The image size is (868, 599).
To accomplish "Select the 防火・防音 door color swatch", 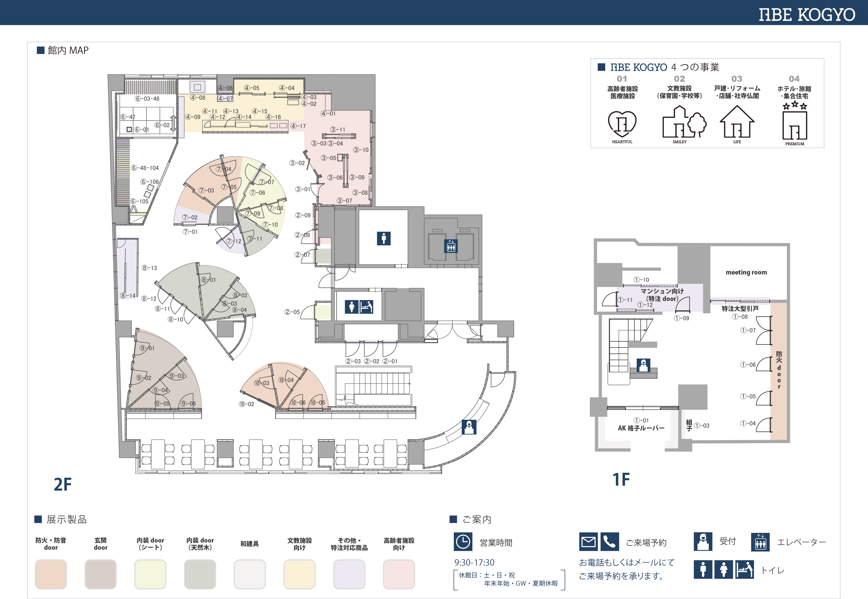I will tap(51, 574).
